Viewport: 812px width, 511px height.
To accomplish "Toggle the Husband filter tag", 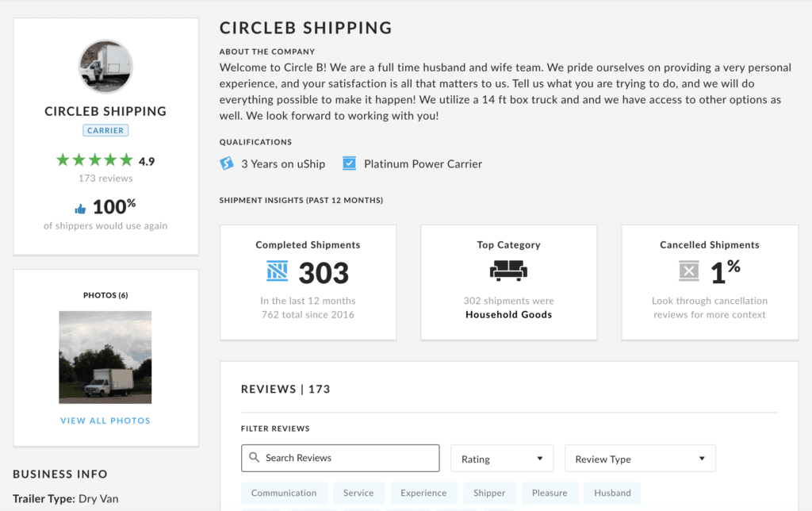I will 612,493.
